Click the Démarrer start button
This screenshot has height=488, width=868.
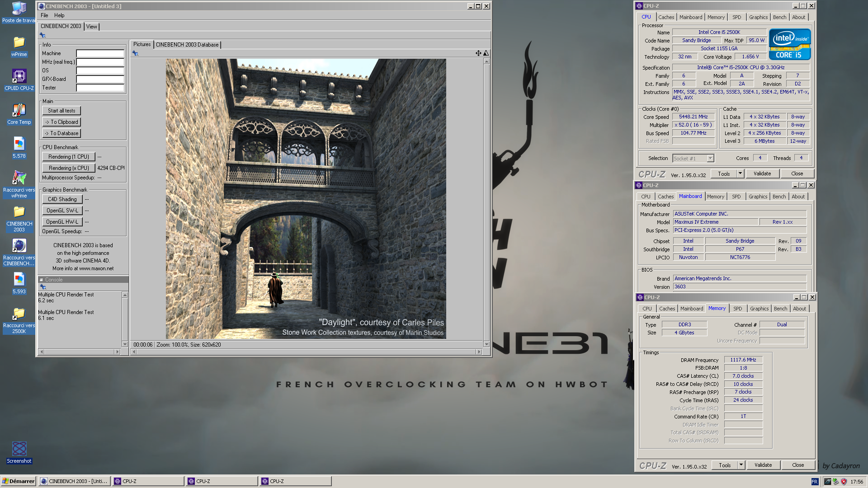click(x=19, y=482)
